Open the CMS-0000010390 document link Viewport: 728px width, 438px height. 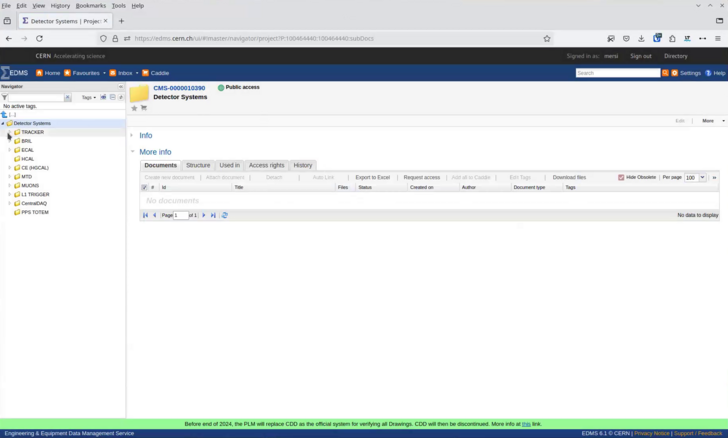pyautogui.click(x=179, y=88)
